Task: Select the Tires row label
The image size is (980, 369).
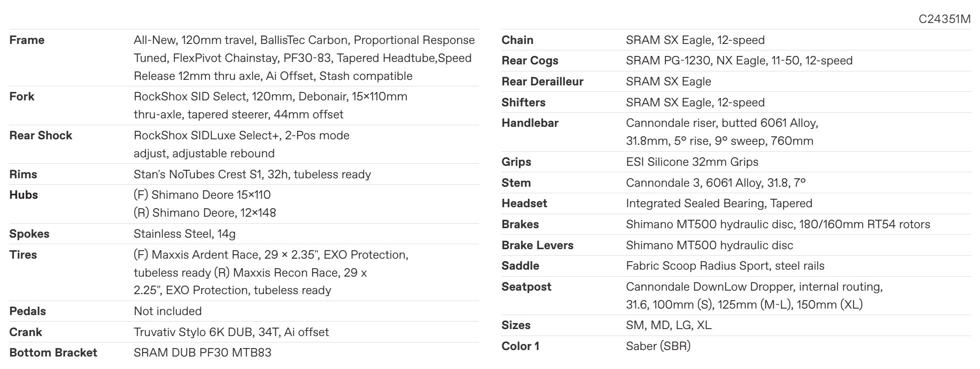Action: pos(23,255)
